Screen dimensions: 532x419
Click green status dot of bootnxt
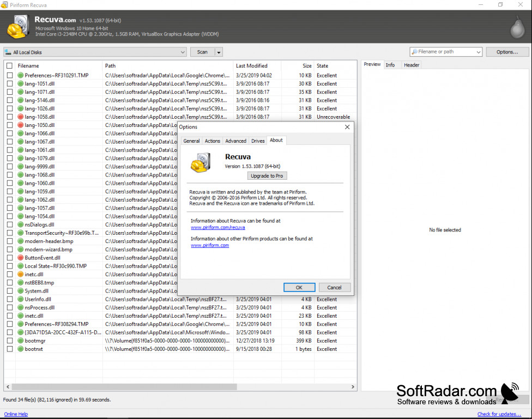pos(20,349)
